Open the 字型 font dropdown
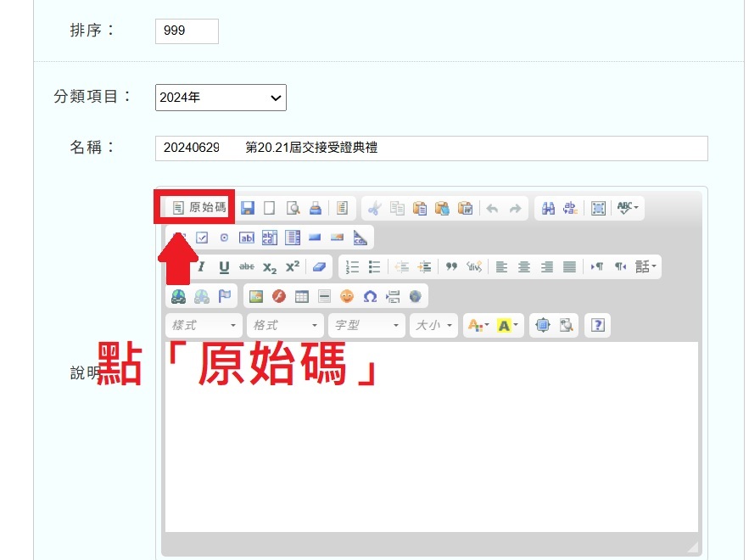749x560 pixels. point(366,325)
